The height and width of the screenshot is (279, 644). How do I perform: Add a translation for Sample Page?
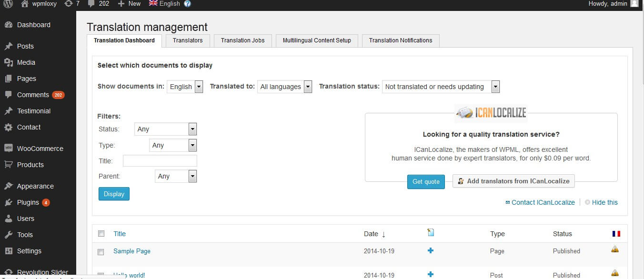(431, 250)
